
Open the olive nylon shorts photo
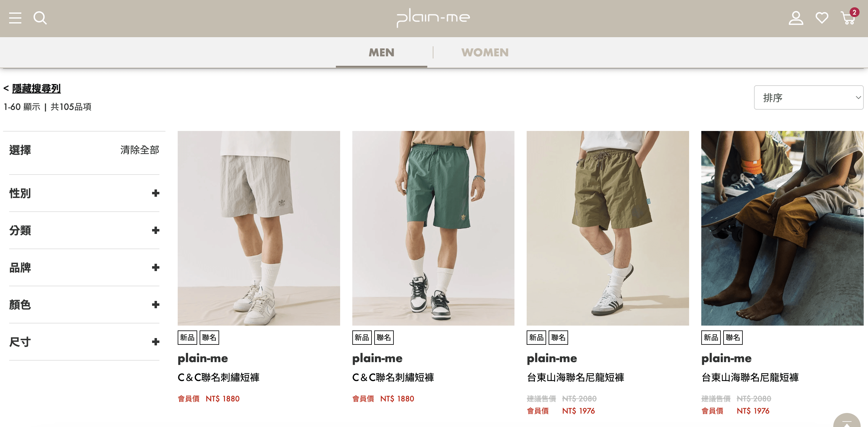click(x=607, y=228)
